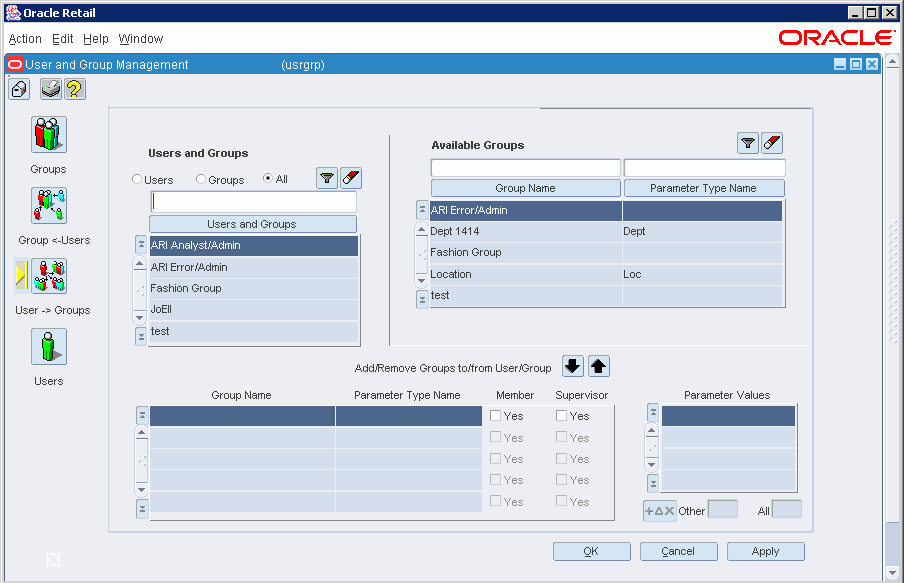Select the Groups radio button
904x583 pixels.
pos(201,179)
